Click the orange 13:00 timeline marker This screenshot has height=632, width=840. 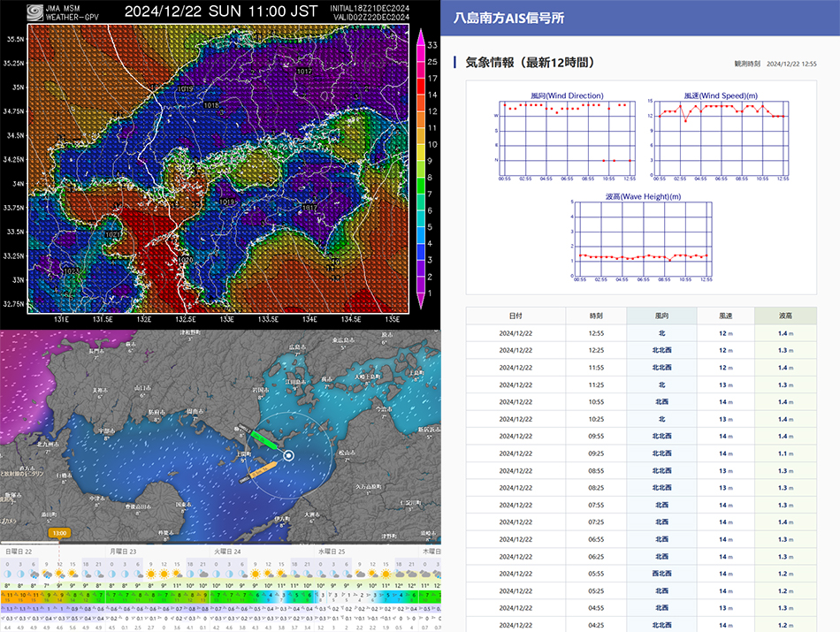[x=60, y=533]
